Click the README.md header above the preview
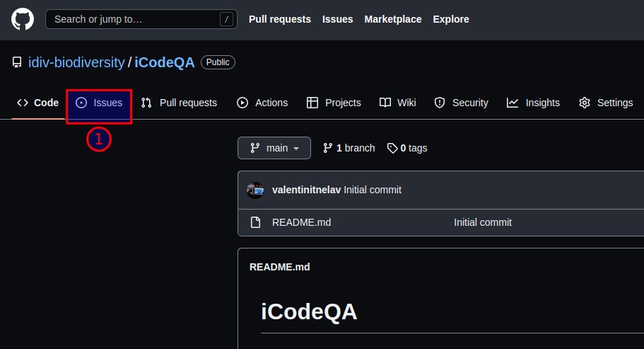The width and height of the screenshot is (644, 349). pos(280,267)
